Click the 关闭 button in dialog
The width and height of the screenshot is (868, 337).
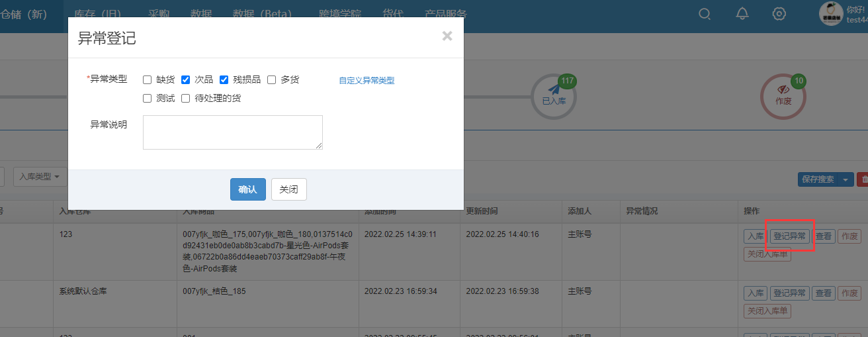click(289, 189)
